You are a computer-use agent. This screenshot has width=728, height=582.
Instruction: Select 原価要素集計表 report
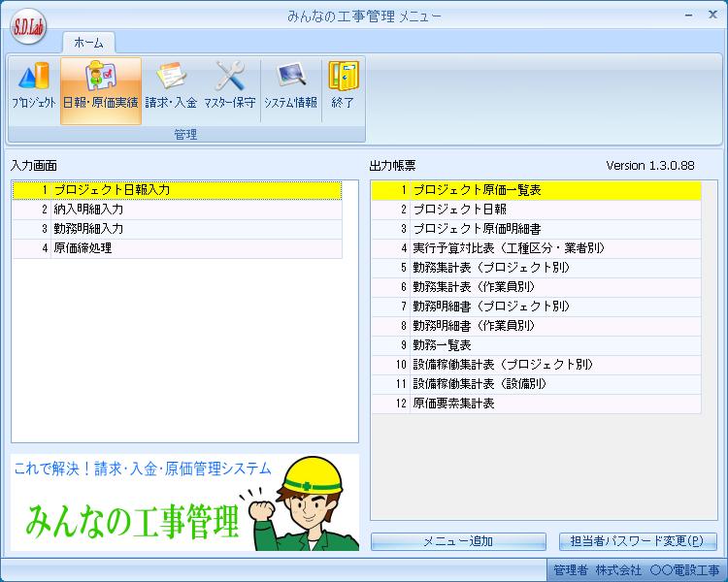pos(536,404)
